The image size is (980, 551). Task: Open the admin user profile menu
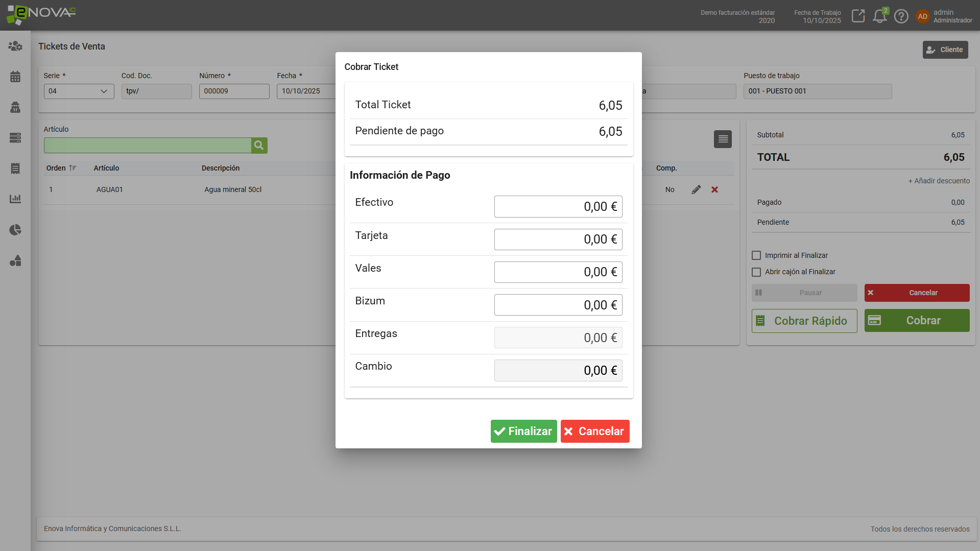[944, 16]
